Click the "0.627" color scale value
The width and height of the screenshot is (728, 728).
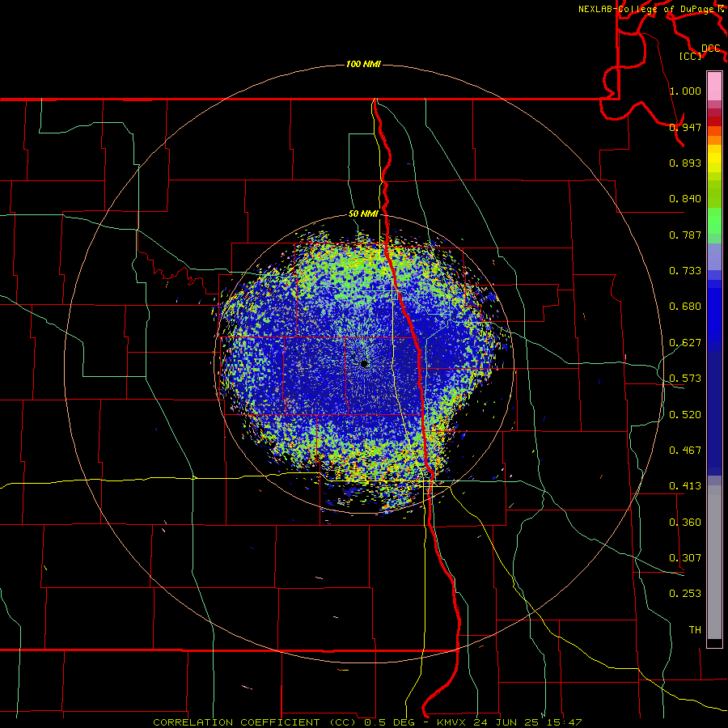685,343
